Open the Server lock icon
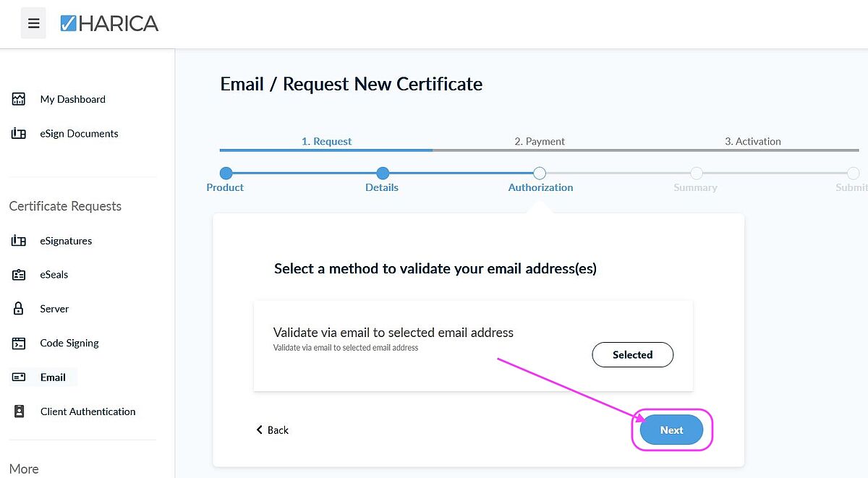This screenshot has height=478, width=868. (x=19, y=309)
